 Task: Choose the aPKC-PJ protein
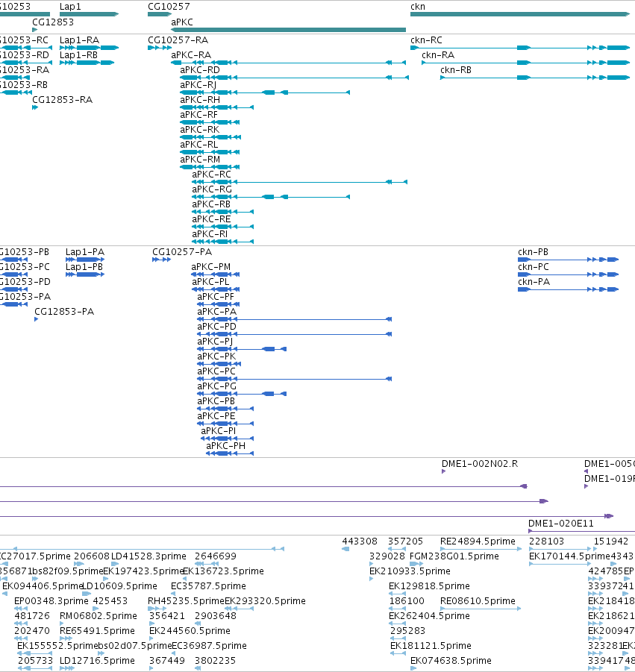point(215,342)
